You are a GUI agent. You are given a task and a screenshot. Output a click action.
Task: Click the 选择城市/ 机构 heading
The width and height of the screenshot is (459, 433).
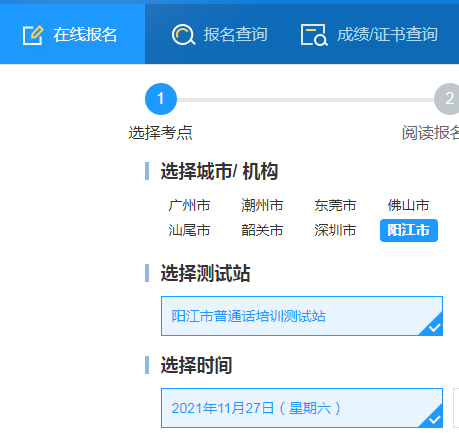[x=219, y=171]
